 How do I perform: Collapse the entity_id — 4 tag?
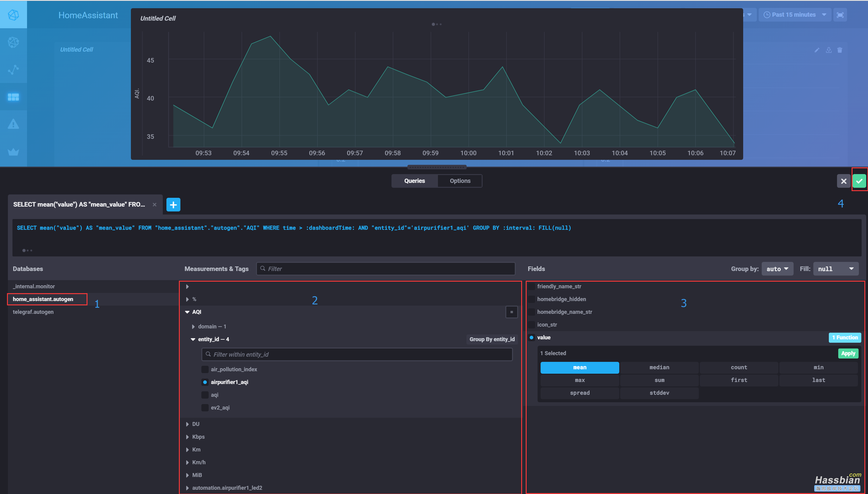tap(193, 339)
